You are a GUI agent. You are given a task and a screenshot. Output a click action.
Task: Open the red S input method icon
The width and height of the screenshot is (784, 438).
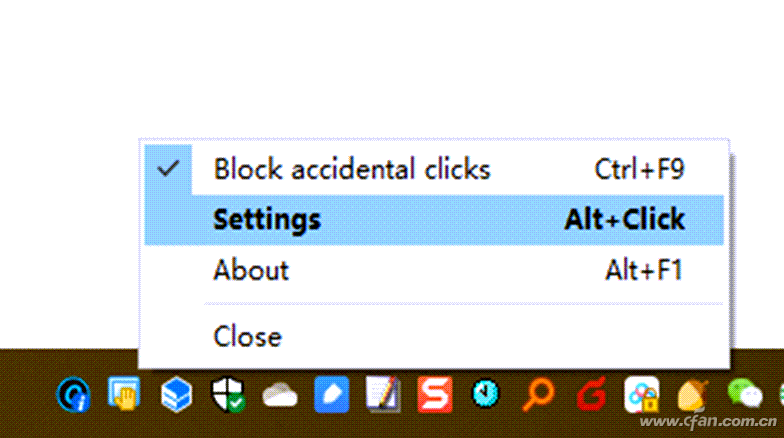click(435, 394)
